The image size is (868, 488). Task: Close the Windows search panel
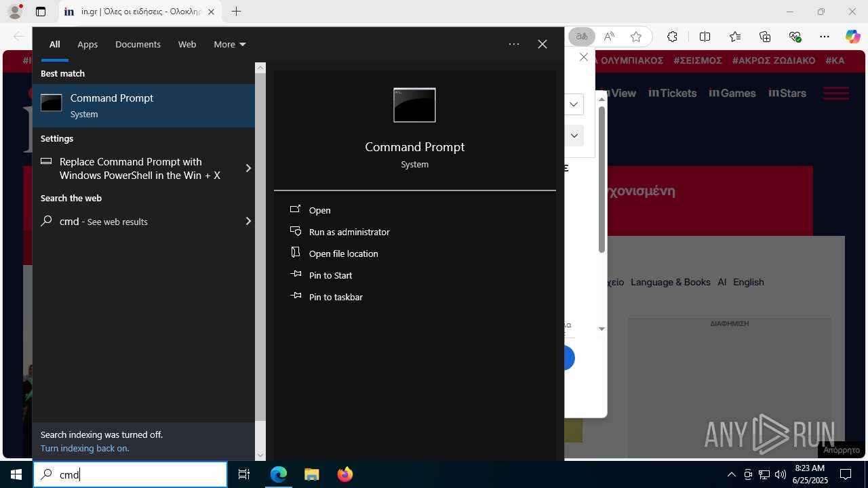542,44
